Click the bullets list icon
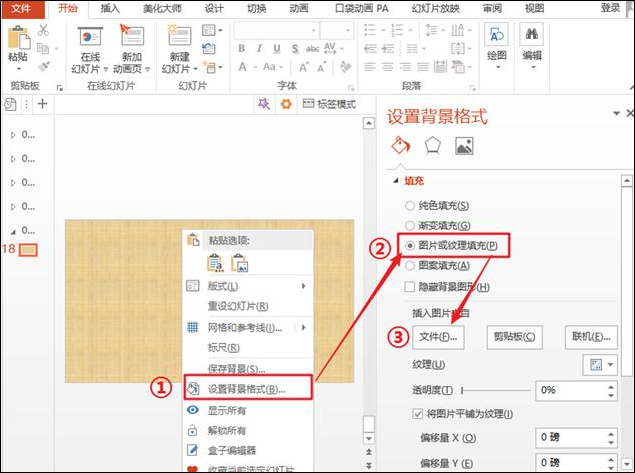The width and height of the screenshot is (635, 473). 369,30
